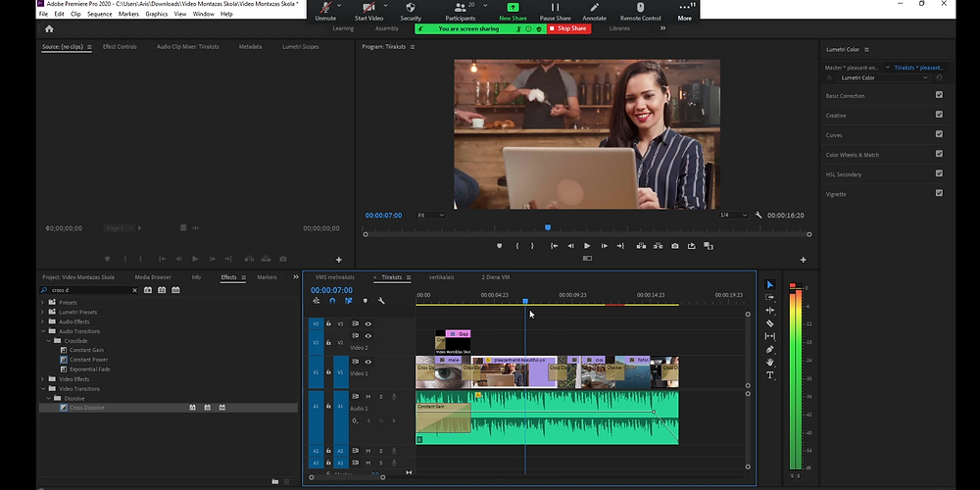Image resolution: width=980 pixels, height=490 pixels.
Task: Select the Selection tool arrow
Action: pyautogui.click(x=770, y=285)
